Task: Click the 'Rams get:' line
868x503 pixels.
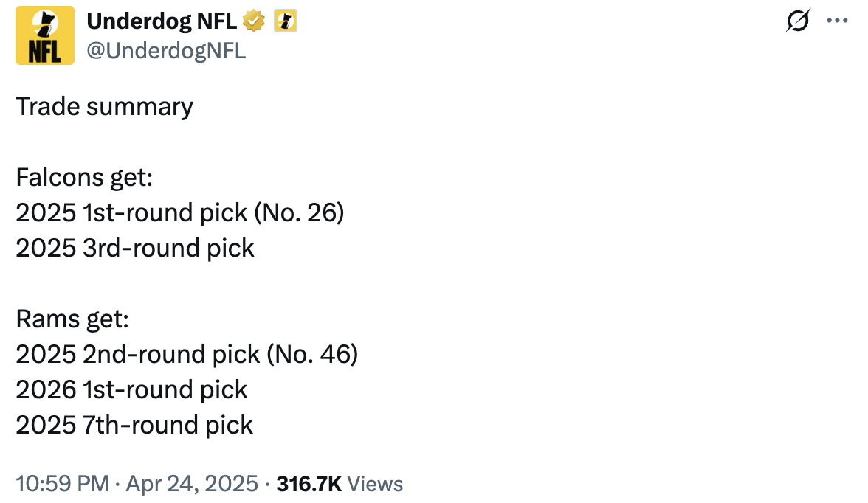Action: tap(72, 319)
